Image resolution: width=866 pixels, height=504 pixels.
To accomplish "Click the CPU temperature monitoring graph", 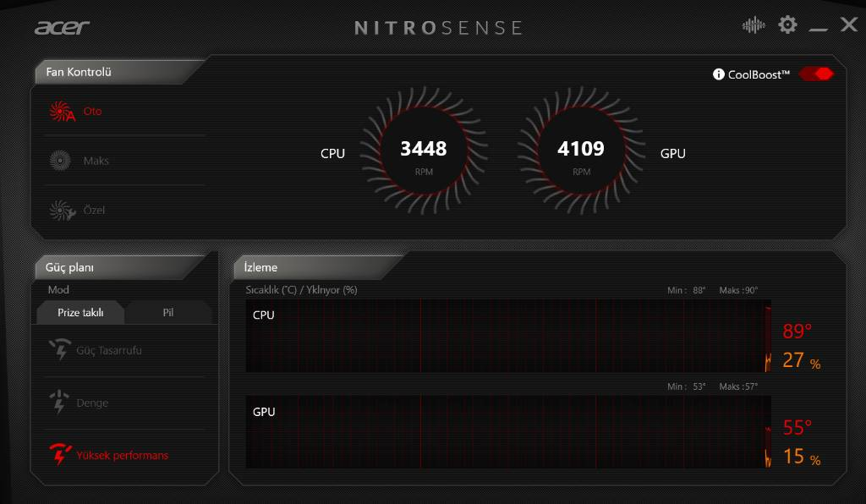I will click(x=508, y=336).
